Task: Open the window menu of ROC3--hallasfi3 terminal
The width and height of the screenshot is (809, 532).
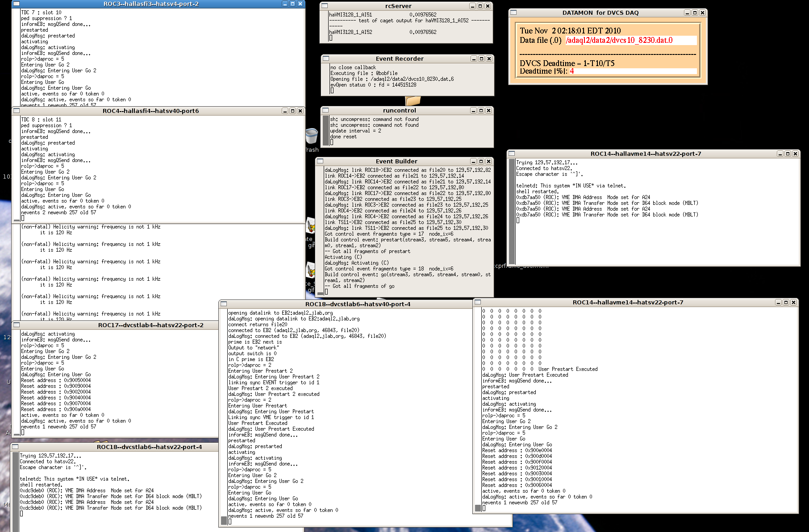Action: tap(16, 4)
